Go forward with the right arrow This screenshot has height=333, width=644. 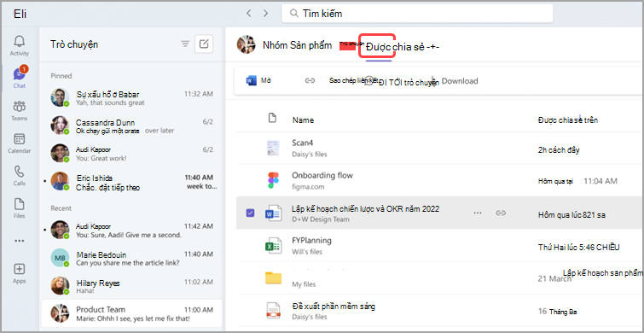coord(266,13)
